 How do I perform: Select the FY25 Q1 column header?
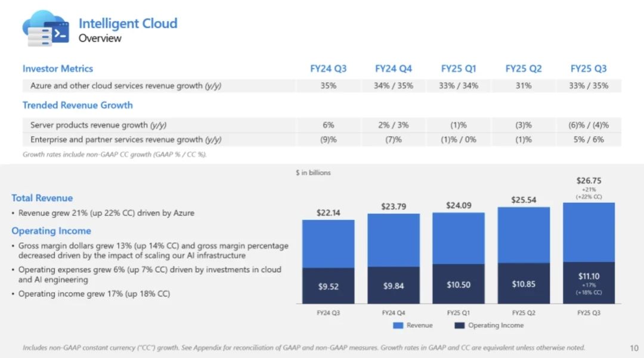(459, 69)
